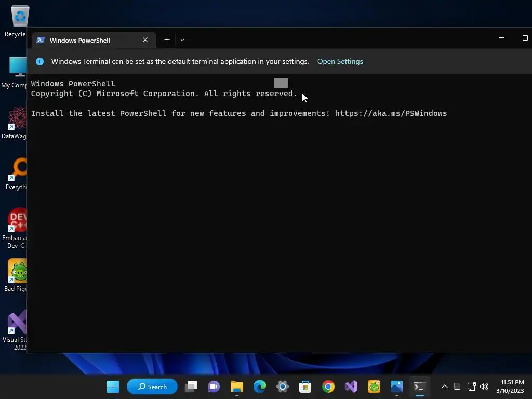Select the DataWag desktop shortcut
Screen dimensions: 532x399
pos(14,123)
